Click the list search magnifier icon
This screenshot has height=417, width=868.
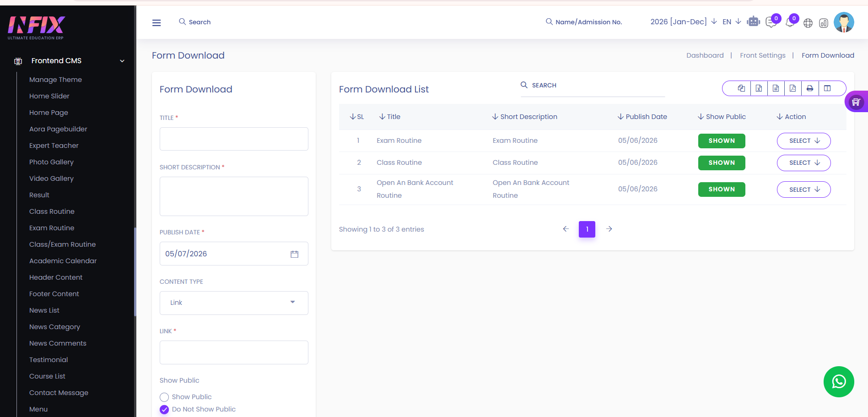(524, 85)
